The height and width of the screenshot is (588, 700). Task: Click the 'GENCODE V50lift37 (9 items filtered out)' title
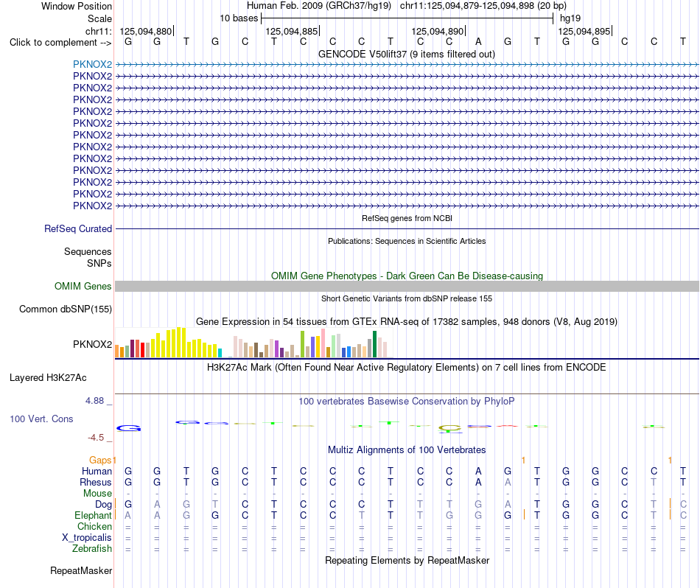click(407, 54)
